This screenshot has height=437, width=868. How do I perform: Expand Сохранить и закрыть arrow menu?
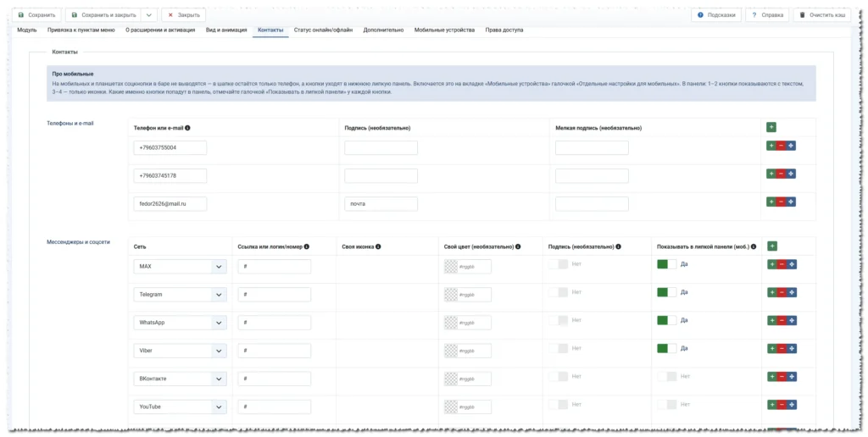(149, 15)
